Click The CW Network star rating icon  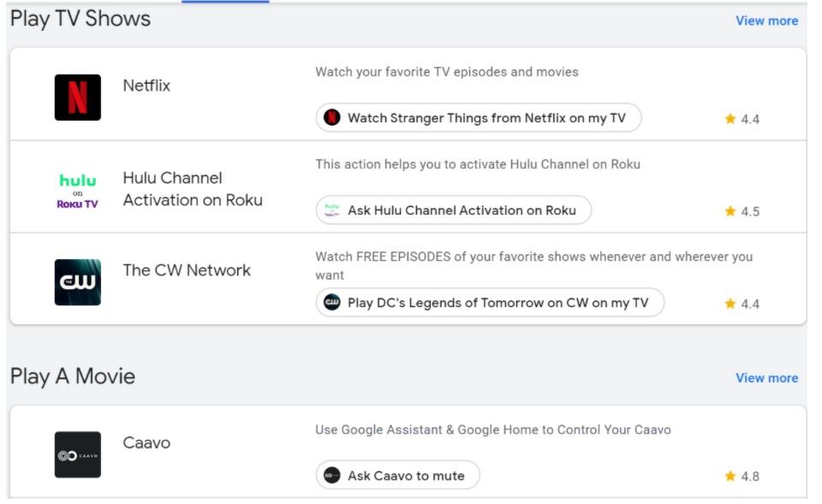click(730, 304)
